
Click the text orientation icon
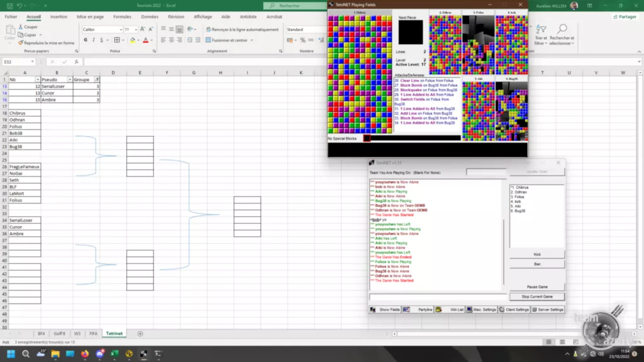190,29
